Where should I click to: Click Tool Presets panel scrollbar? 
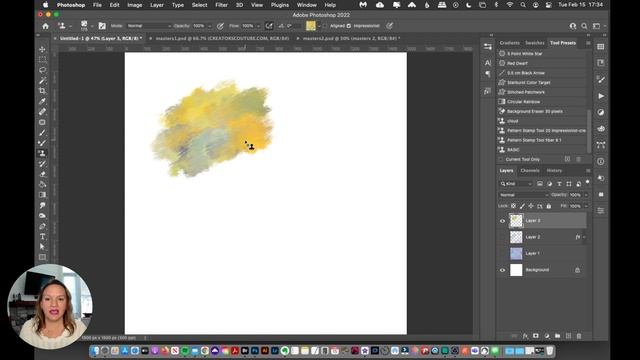(x=589, y=131)
